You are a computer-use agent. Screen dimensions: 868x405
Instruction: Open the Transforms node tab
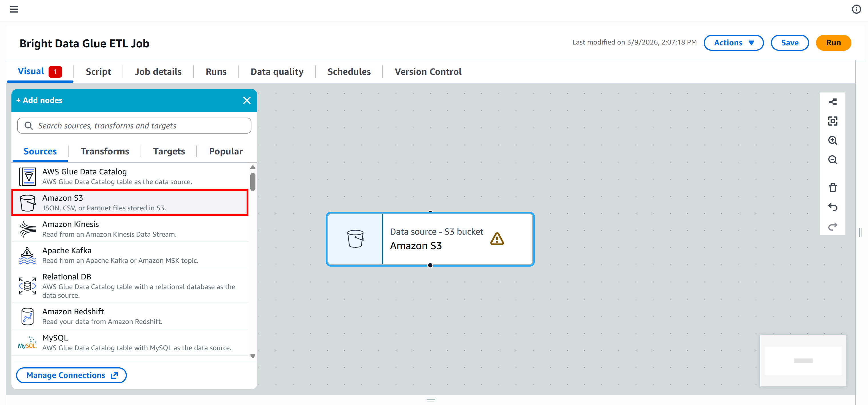point(105,152)
